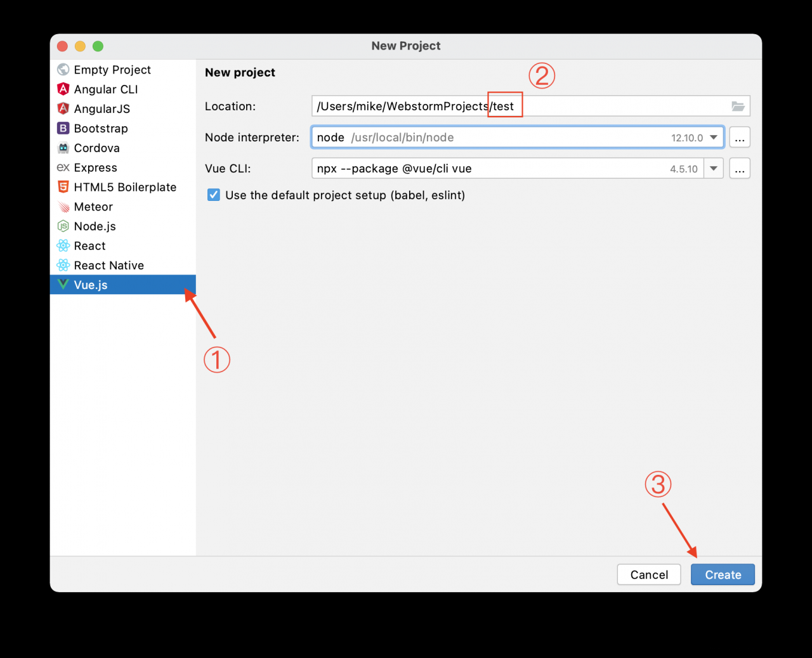812x658 pixels.
Task: Click the React Native atom icon
Action: (63, 266)
